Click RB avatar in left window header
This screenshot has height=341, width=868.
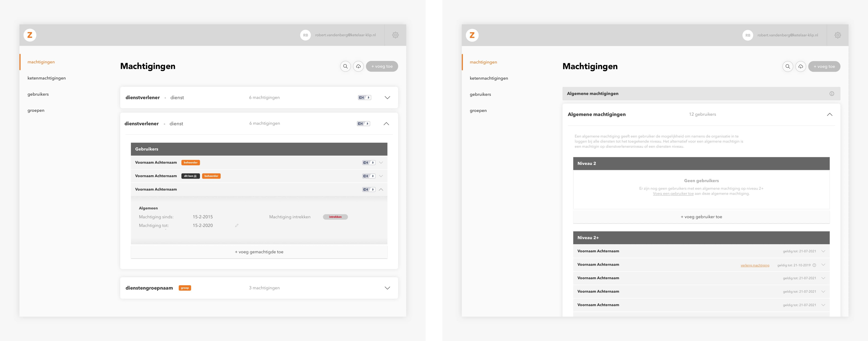(x=305, y=35)
